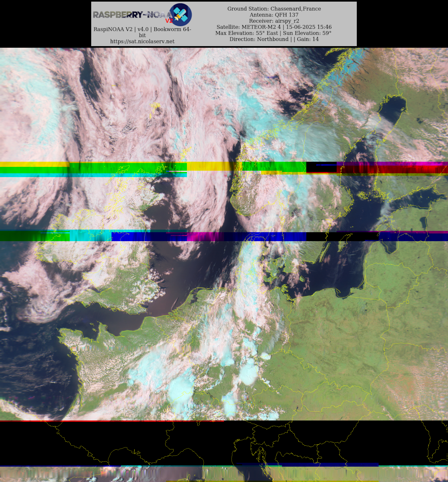Click the https://sat.nicolaserv.net URL text
The image size is (448, 482).
click(x=142, y=41)
